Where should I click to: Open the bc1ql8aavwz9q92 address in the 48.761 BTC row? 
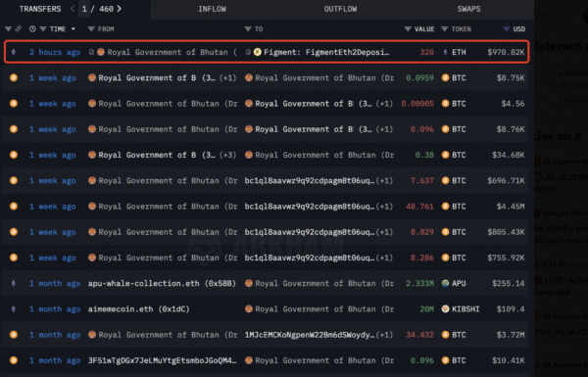pos(310,207)
